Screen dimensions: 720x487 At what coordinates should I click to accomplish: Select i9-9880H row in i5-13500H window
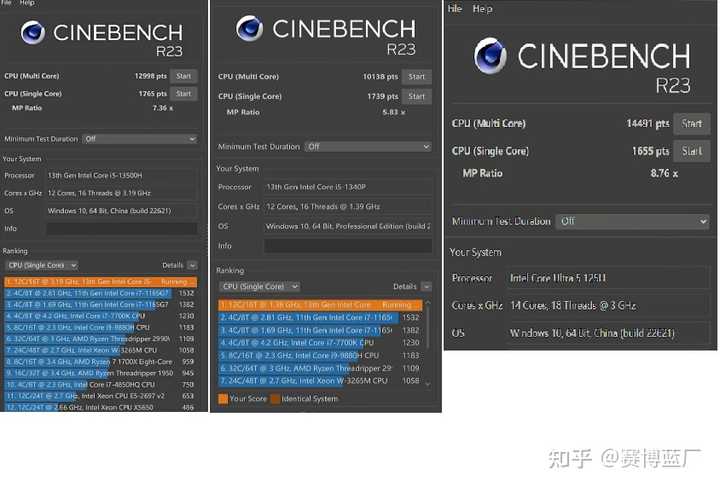101,327
